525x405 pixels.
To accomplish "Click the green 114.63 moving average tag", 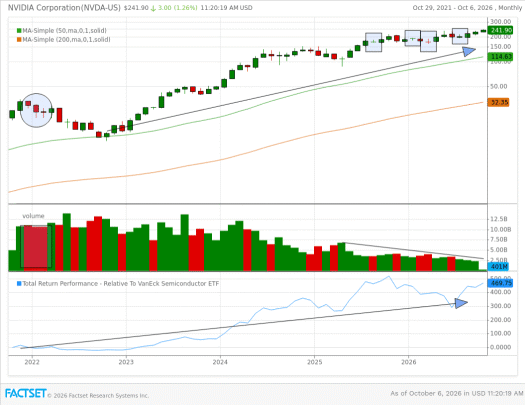I will click(x=500, y=57).
